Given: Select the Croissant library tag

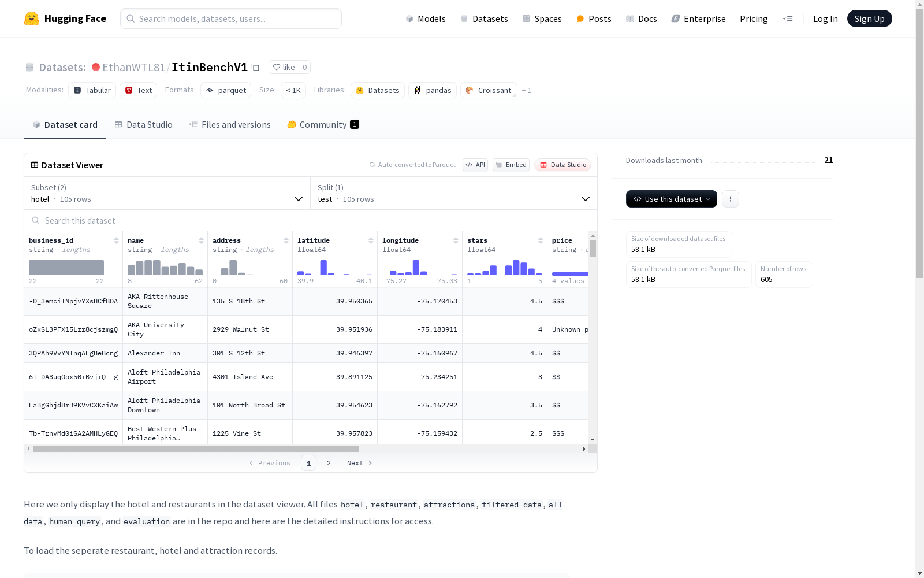Looking at the screenshot, I should point(489,90).
